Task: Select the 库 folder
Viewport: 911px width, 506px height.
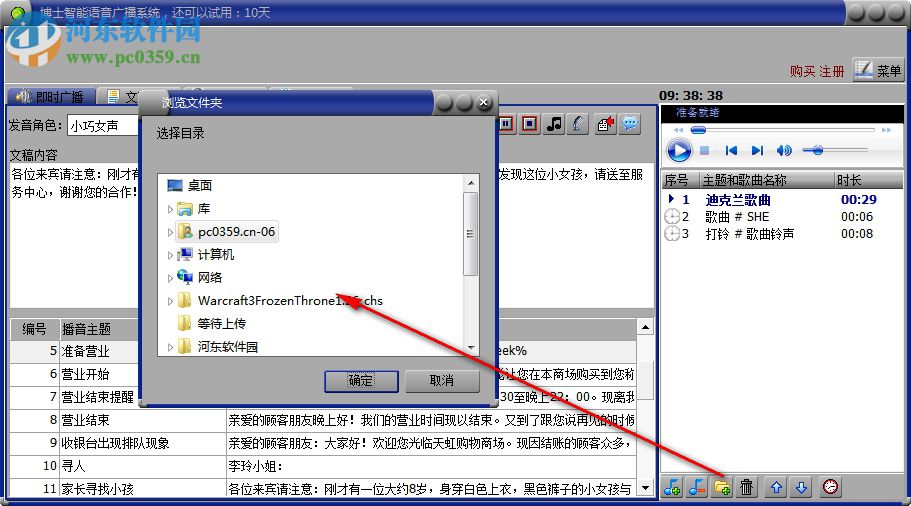Action: tap(194, 209)
